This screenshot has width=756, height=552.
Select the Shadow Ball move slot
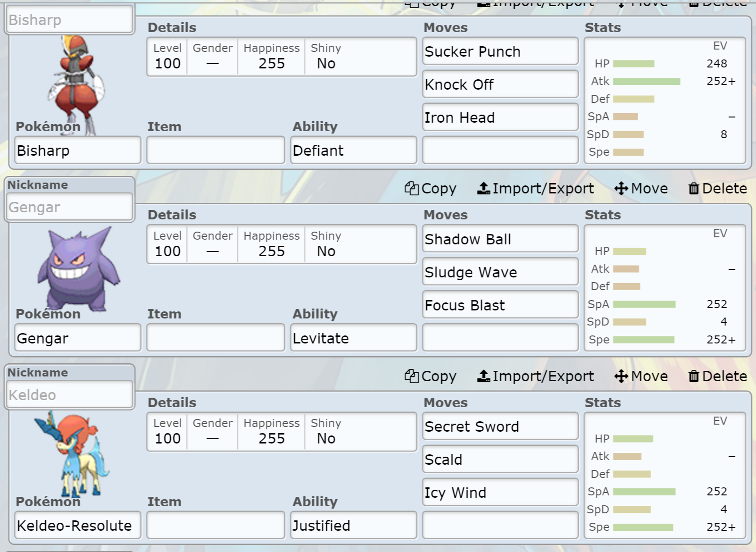tap(500, 239)
